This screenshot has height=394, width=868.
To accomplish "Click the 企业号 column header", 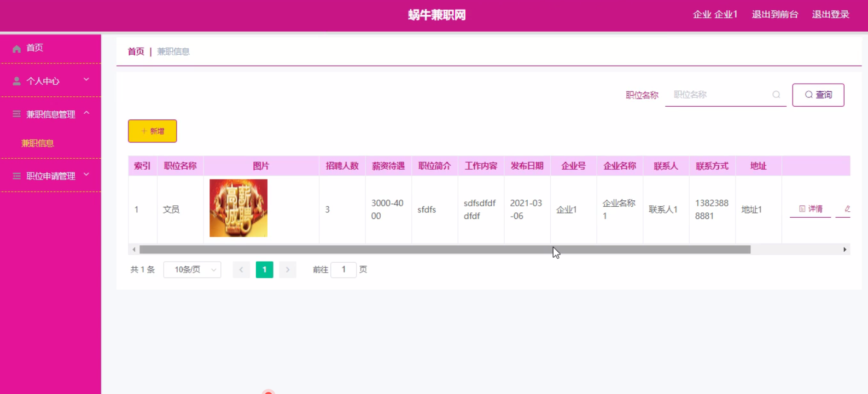I will (x=573, y=166).
